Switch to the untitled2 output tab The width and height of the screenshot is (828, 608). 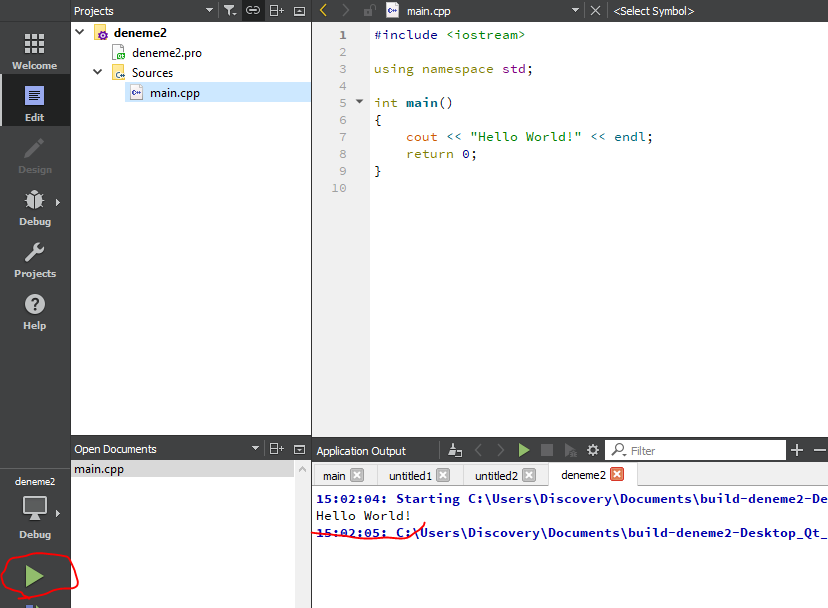coord(496,476)
